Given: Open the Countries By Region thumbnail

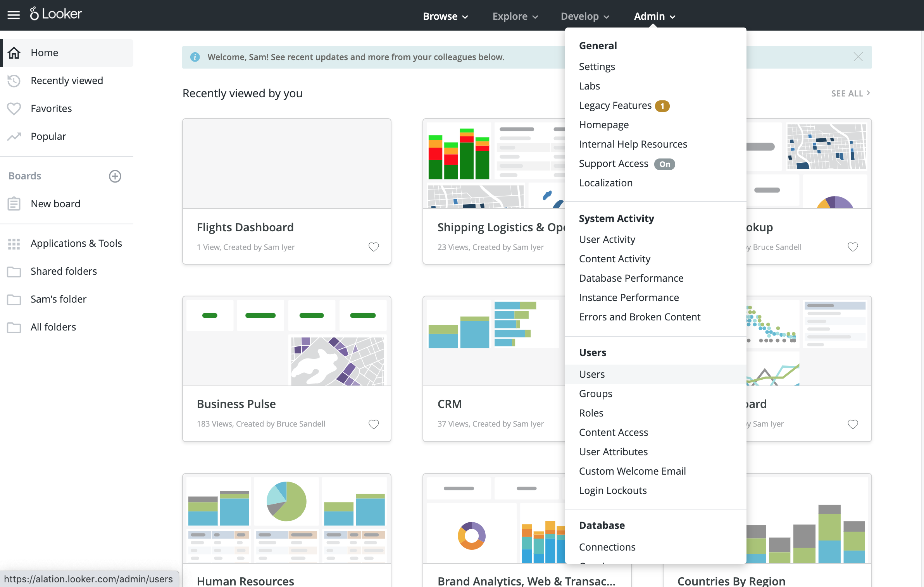Looking at the screenshot, I should pos(809,519).
